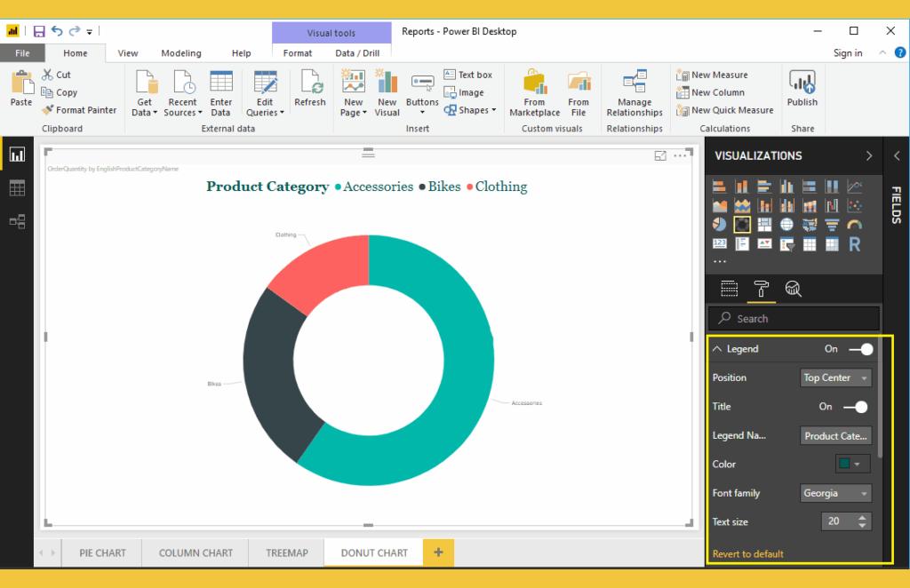Expand the Fields pane arrow

pos(897,155)
